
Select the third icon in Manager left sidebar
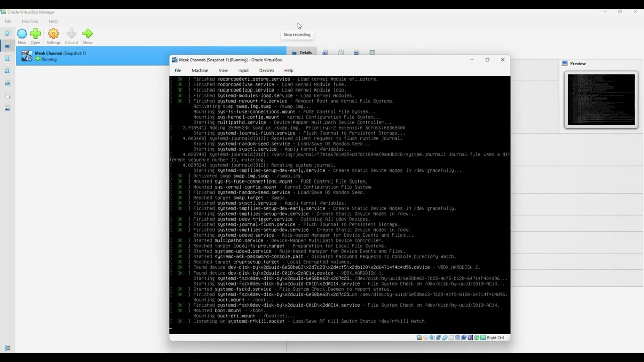(7, 58)
